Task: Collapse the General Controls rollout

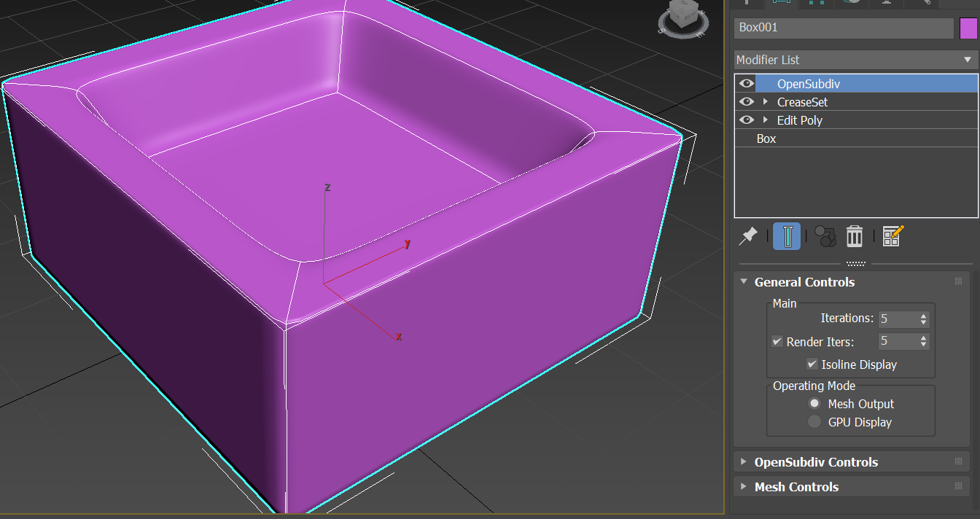Action: point(743,281)
